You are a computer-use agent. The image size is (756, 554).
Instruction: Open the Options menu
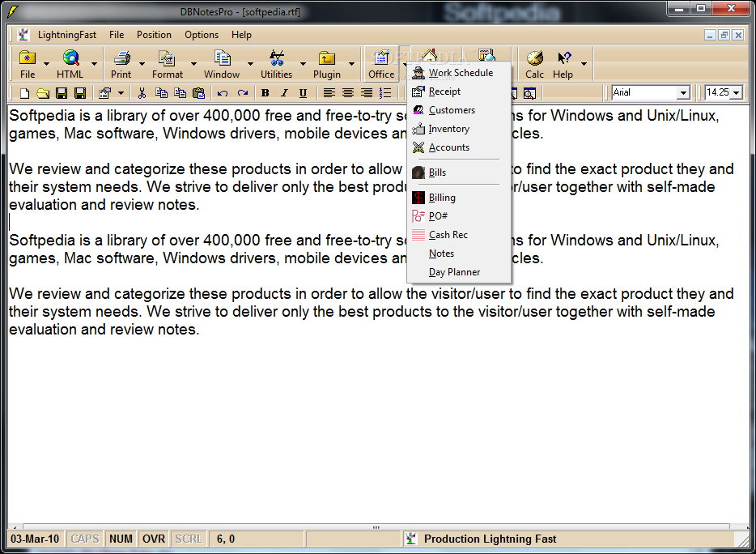tap(202, 35)
